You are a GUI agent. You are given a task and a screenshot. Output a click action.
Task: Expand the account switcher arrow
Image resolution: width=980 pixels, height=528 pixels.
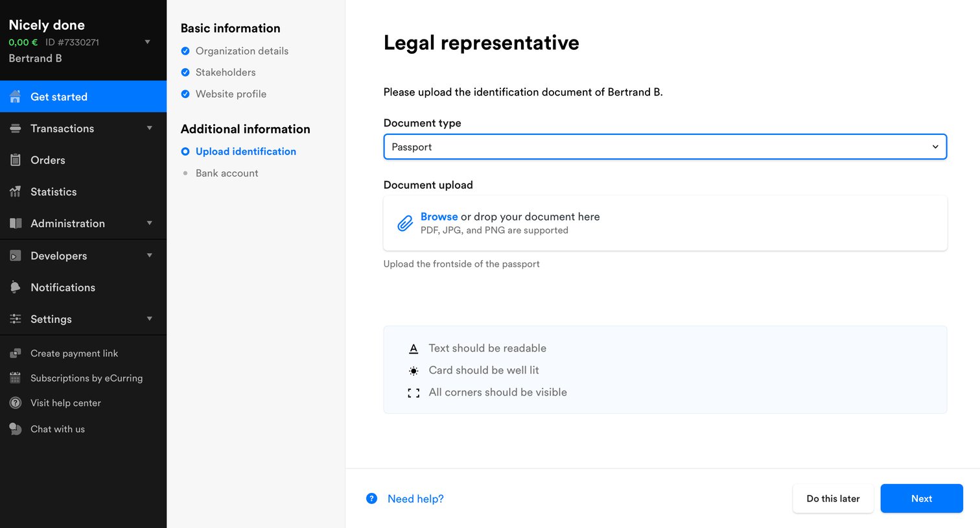148,42
